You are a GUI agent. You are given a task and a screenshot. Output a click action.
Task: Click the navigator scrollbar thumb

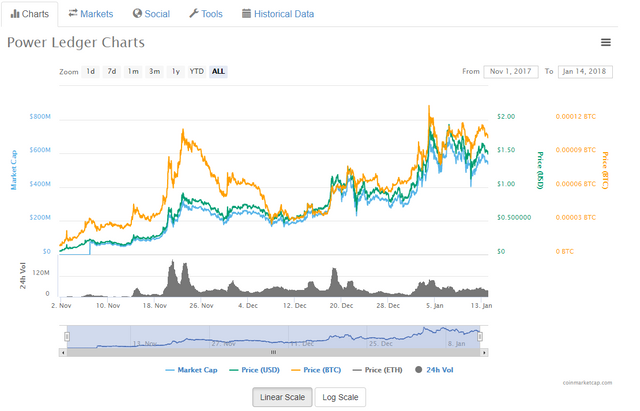273,352
